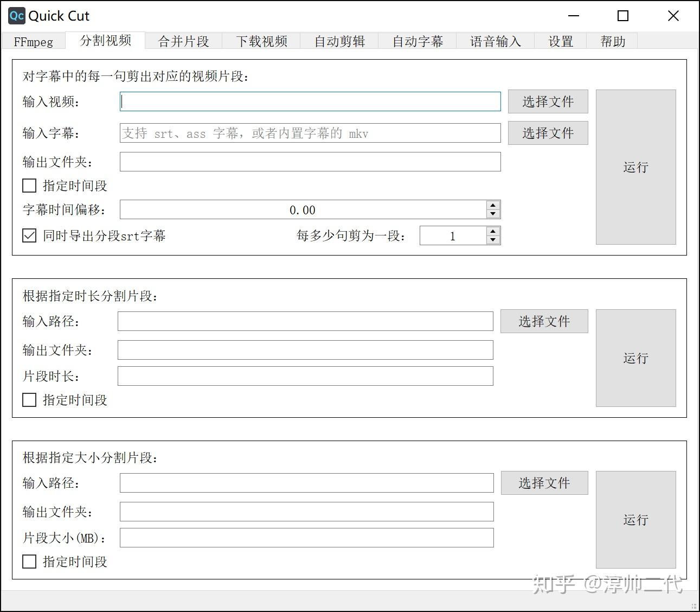Open the 下载视频 tab

pos(261,41)
